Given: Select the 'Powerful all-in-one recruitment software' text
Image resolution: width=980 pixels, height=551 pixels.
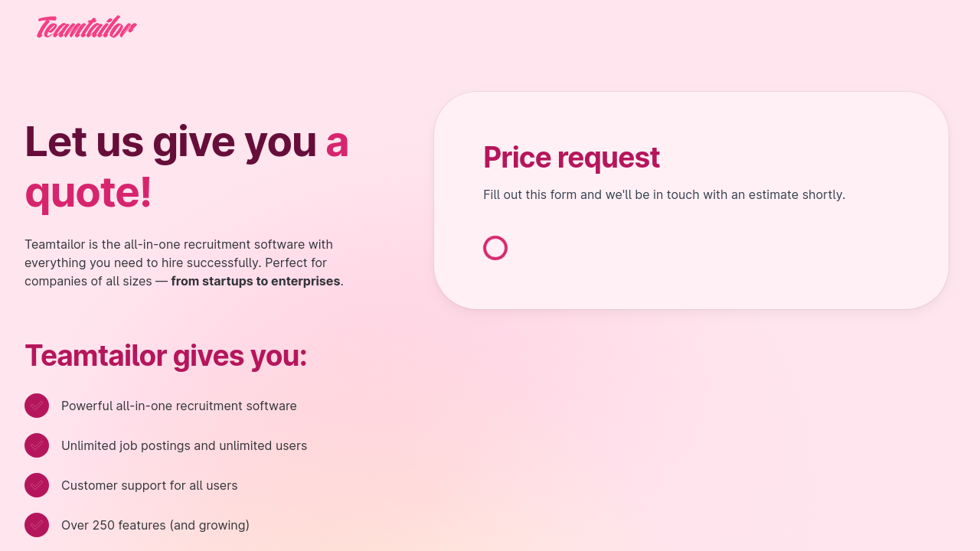Looking at the screenshot, I should (179, 406).
